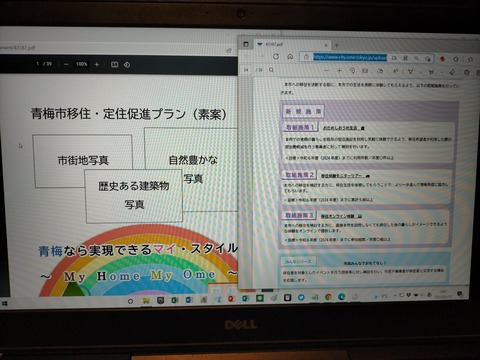Viewport: 480px width, 360px height.
Task: Click the 歴史ある建築物 写真 box in left PDF
Action: click(x=134, y=195)
